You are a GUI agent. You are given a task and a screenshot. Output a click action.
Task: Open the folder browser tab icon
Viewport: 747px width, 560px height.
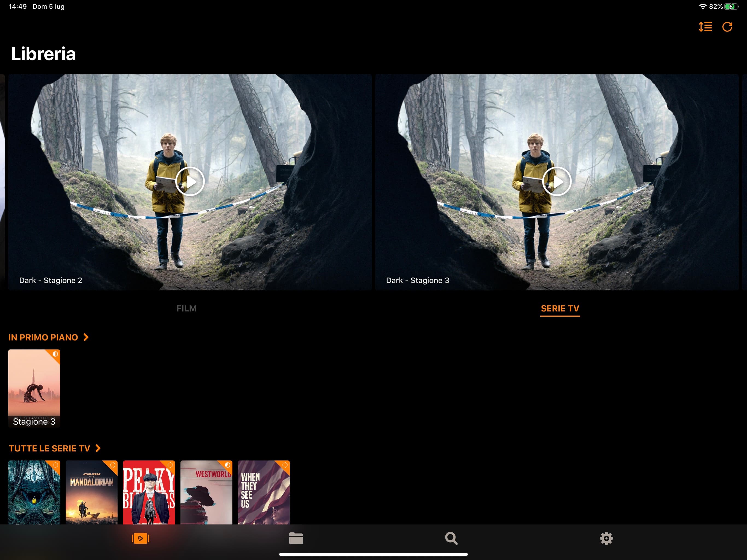coord(296,538)
